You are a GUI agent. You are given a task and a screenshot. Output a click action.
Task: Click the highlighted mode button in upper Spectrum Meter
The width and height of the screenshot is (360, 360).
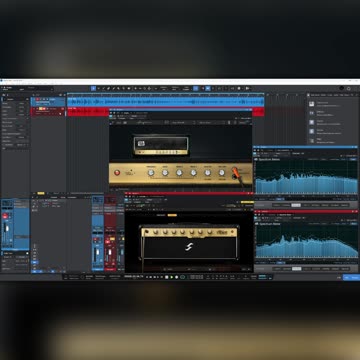click(296, 205)
